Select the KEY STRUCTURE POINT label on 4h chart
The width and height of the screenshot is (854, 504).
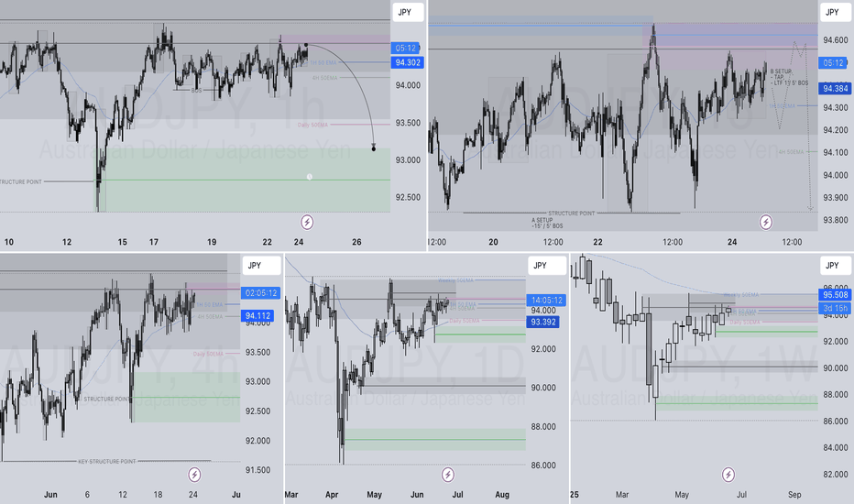point(106,462)
